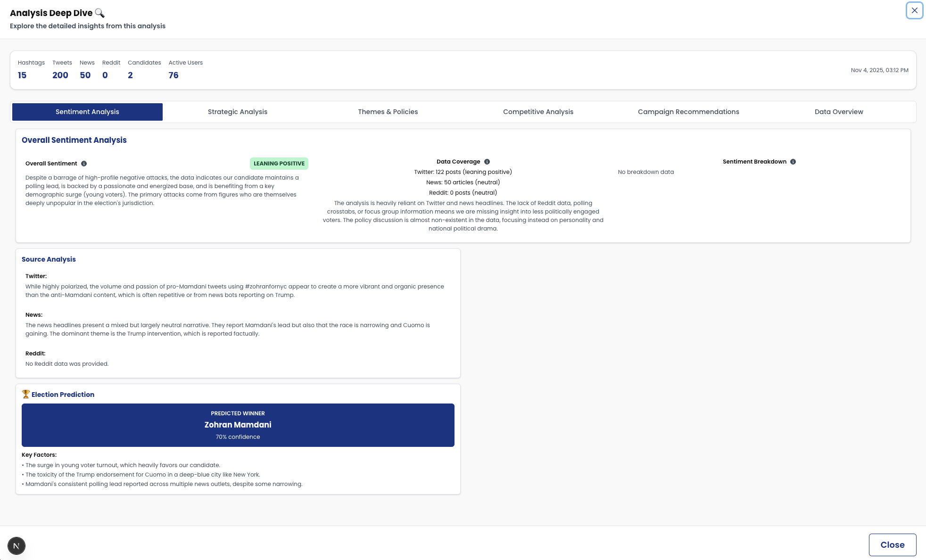This screenshot has height=560, width=926.
Task: Click the Leaning Positive sentiment badge
Action: [x=279, y=164]
